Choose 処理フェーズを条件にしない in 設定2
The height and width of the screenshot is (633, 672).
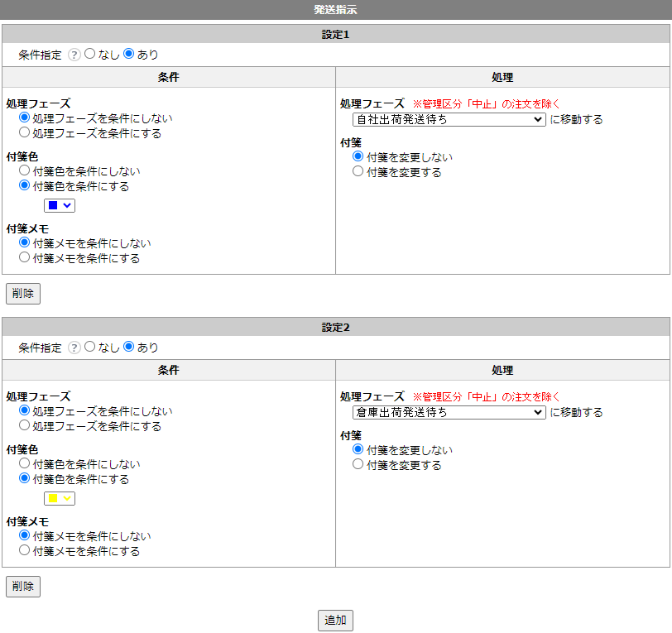[x=25, y=410]
